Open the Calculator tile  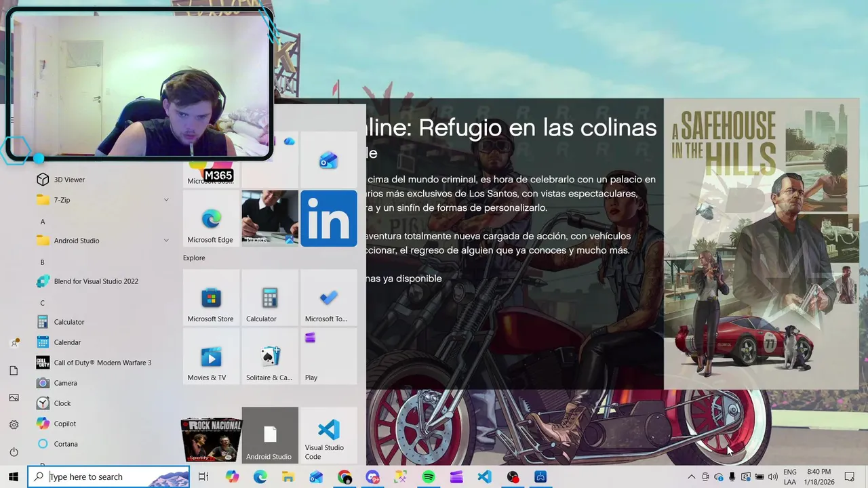coord(270,298)
